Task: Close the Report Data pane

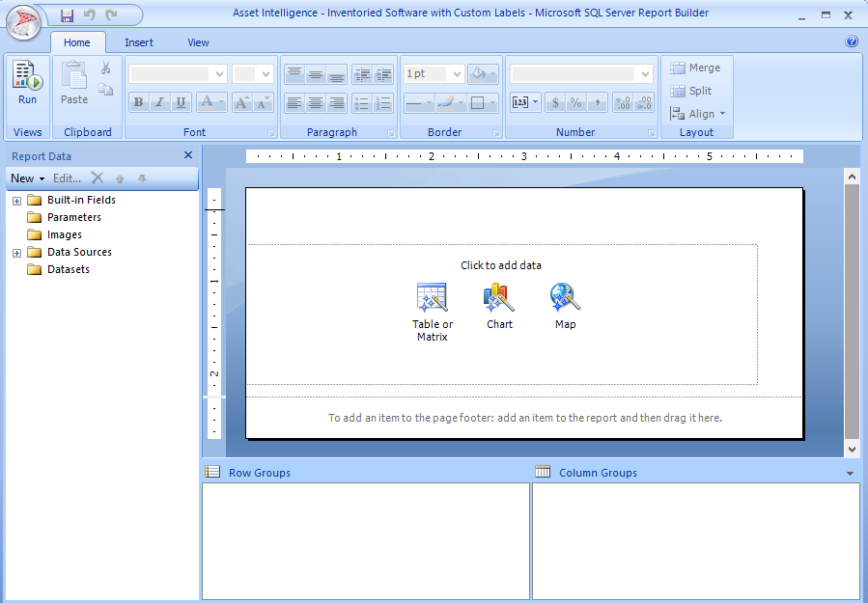Action: (188, 155)
